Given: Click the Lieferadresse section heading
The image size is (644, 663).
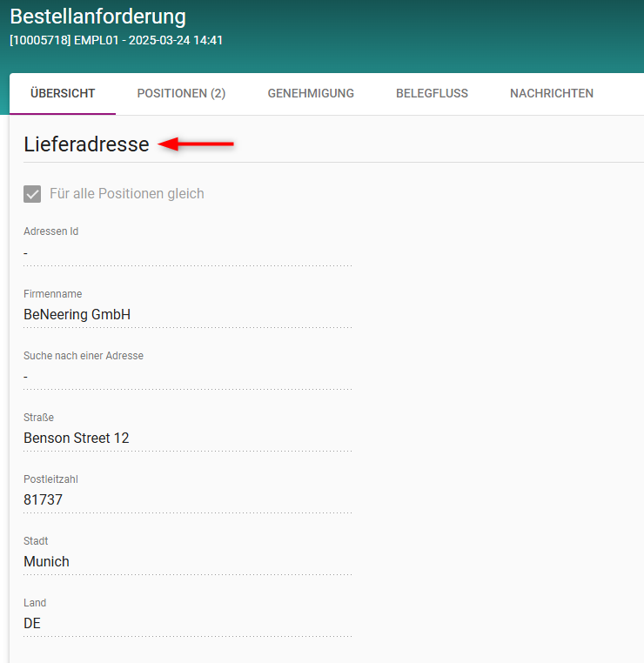Looking at the screenshot, I should pos(86,144).
